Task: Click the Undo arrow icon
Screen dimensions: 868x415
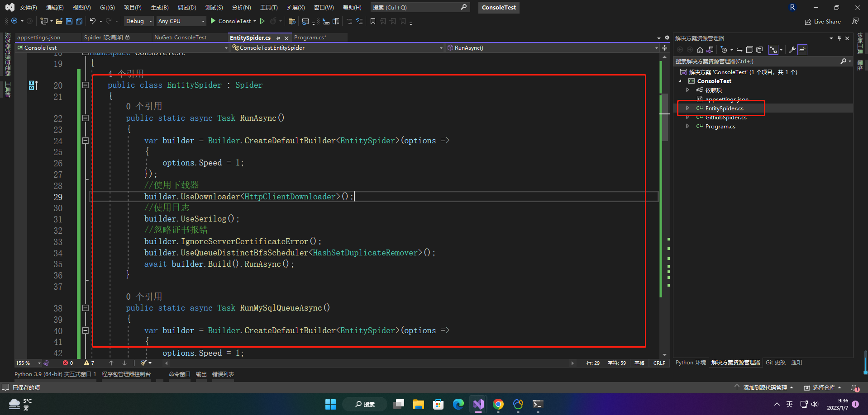Action: click(x=93, y=21)
